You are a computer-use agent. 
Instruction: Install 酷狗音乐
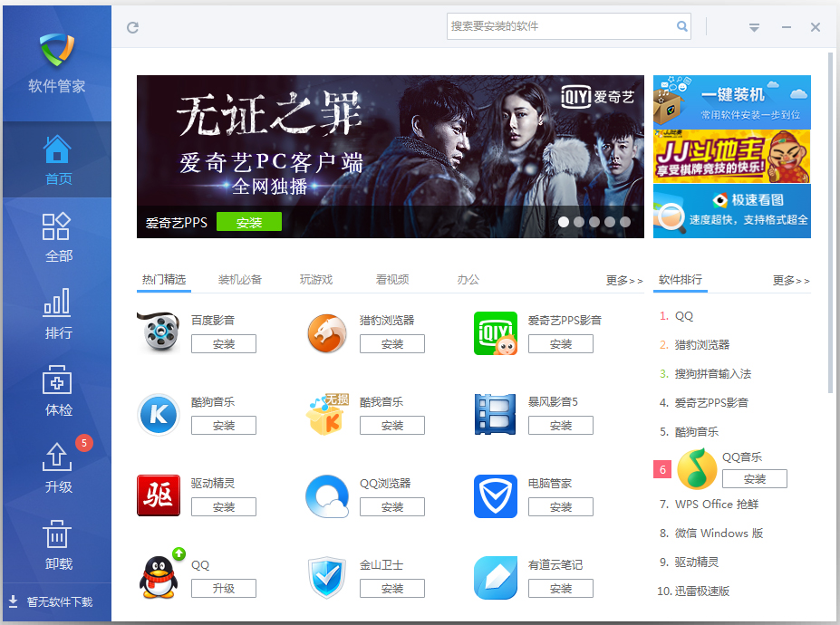tap(224, 425)
